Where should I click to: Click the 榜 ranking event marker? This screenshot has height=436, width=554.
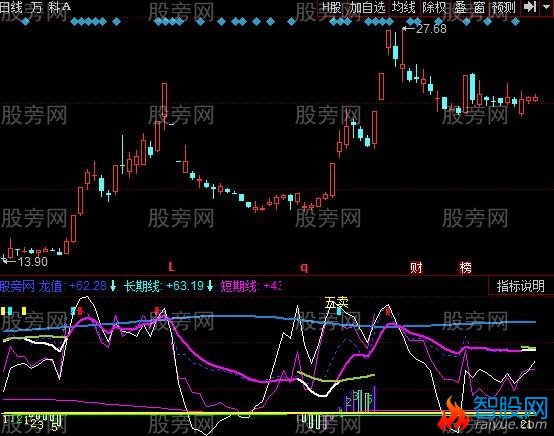(466, 267)
